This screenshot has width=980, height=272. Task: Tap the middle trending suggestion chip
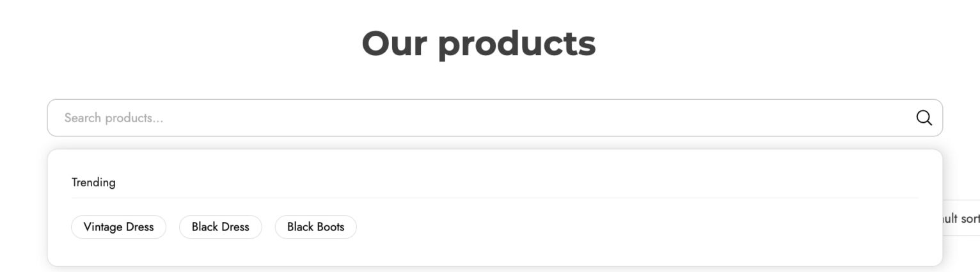pos(220,227)
